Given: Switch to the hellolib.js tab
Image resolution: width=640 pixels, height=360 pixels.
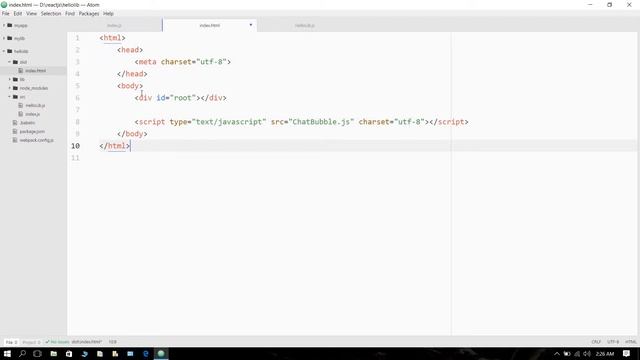Looking at the screenshot, I should point(304,25).
